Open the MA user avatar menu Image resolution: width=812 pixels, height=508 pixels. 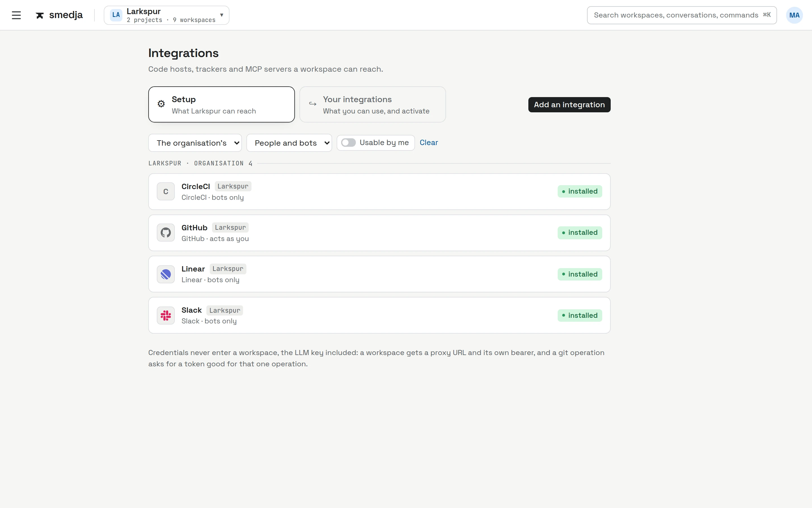coord(794,15)
